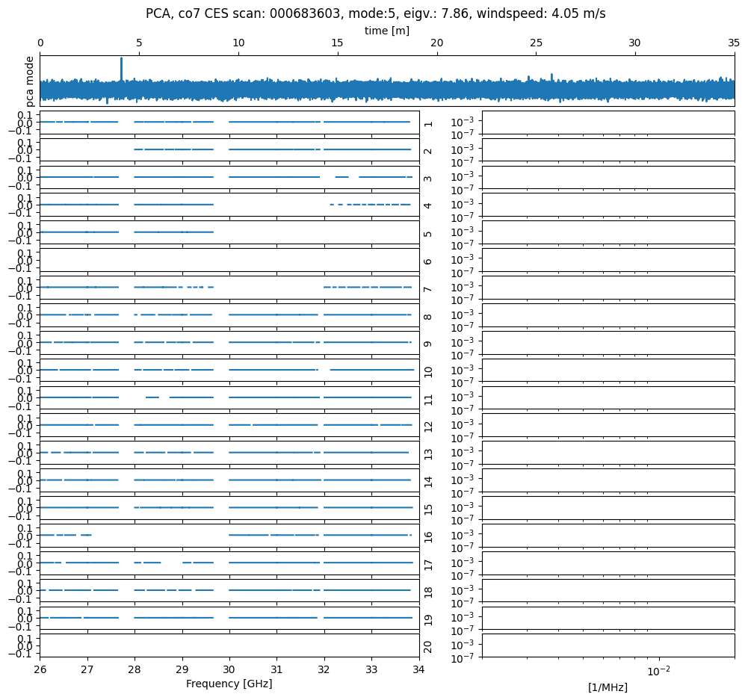The image size is (748, 700).
Task: Click the 10⁻² tick label on the bottom right axis
Action: 658,670
